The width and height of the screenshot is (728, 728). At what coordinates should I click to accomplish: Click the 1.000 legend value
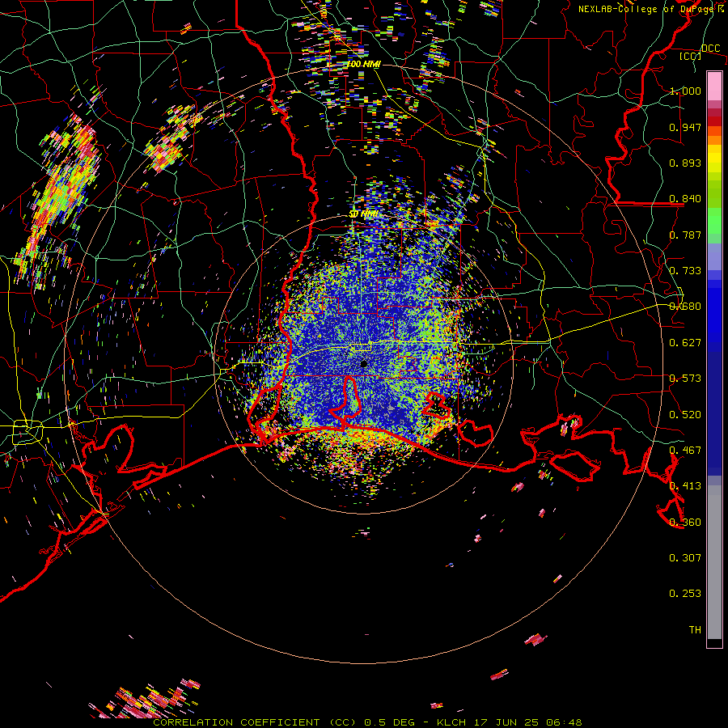(x=685, y=91)
